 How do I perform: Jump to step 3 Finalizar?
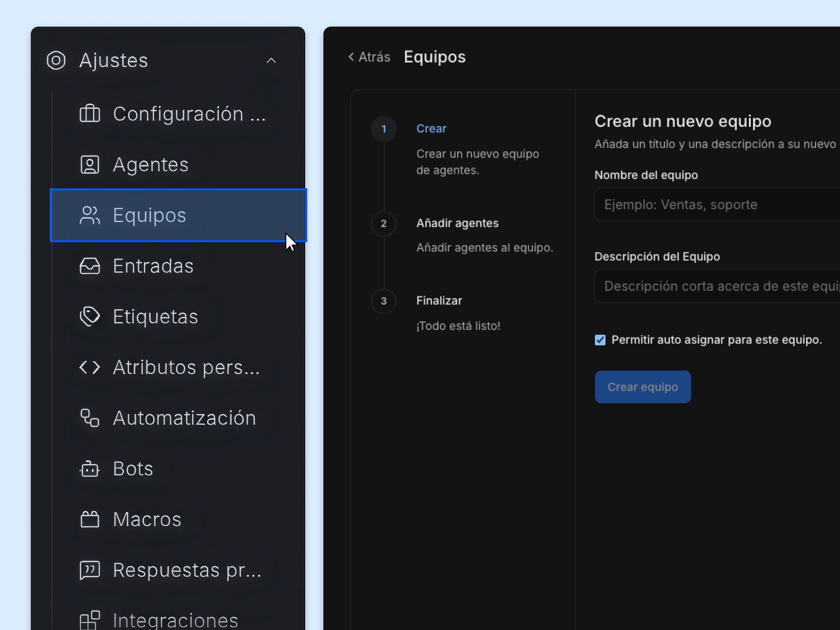tap(439, 300)
